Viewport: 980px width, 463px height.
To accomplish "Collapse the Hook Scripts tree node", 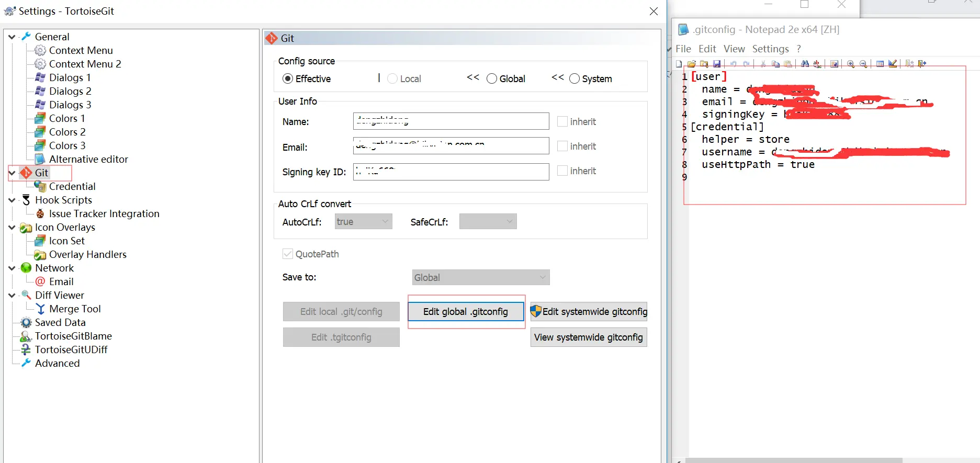I will click(x=12, y=200).
